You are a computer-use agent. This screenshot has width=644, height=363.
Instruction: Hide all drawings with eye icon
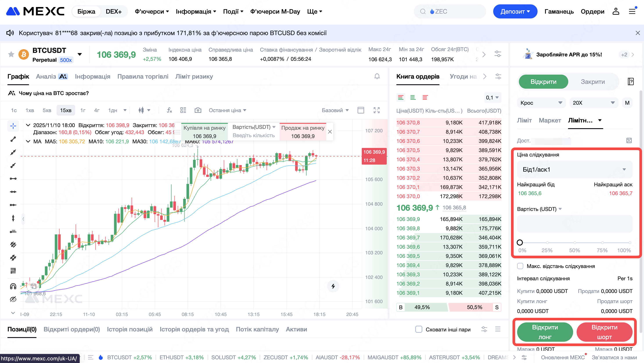point(13,299)
